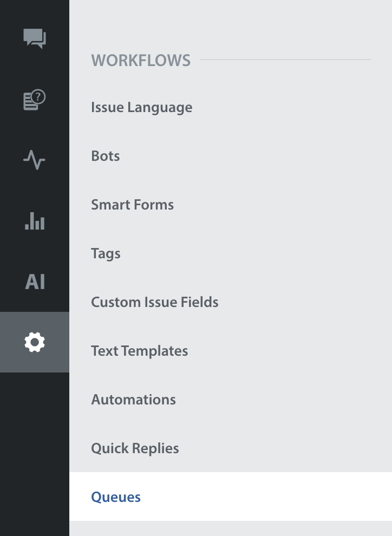Select the Automations menu item
This screenshot has width=392, height=536.
pyautogui.click(x=133, y=400)
